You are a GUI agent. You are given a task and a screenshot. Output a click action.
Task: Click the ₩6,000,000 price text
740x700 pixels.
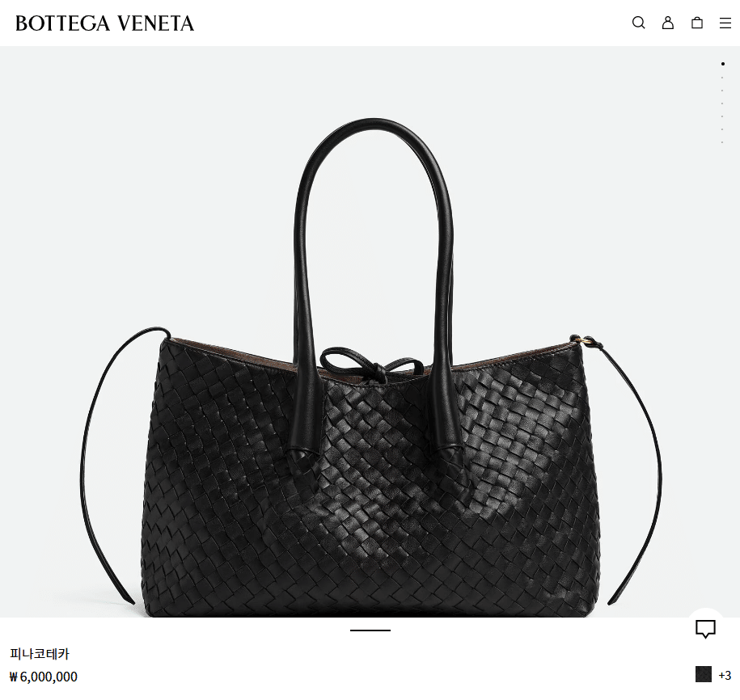coord(44,677)
